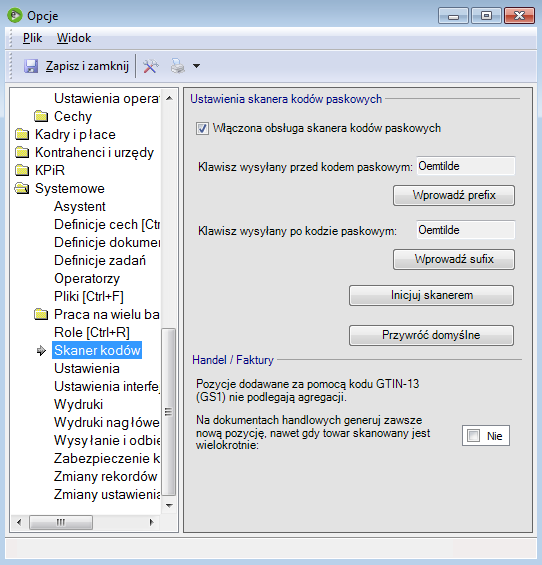
Task: Click the Wprowadź prefix button
Action: (x=454, y=196)
